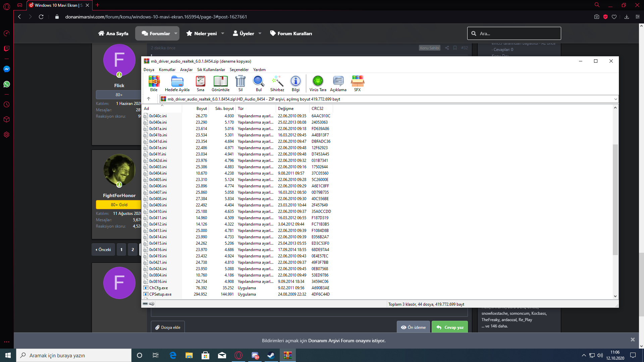Open browser downloads icon
Viewport: 644px width, 362px height.
click(627, 17)
